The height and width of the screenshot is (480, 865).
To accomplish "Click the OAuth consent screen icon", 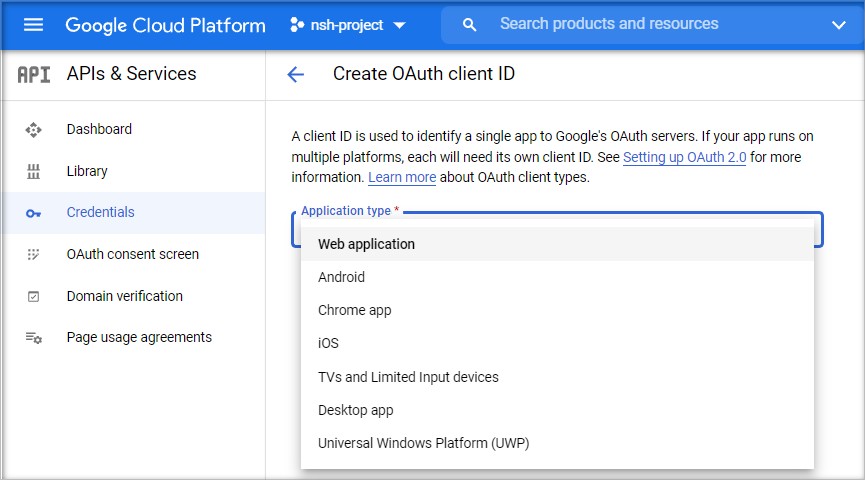I will [33, 254].
